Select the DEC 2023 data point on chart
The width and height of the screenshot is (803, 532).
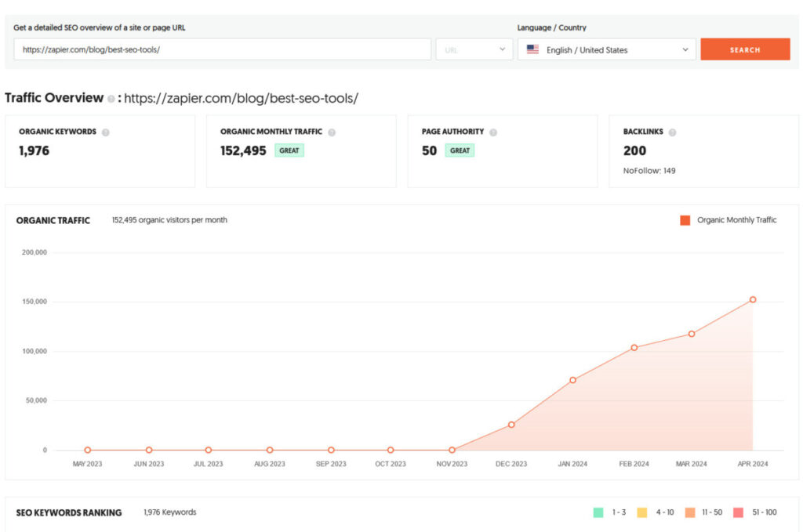pos(511,425)
